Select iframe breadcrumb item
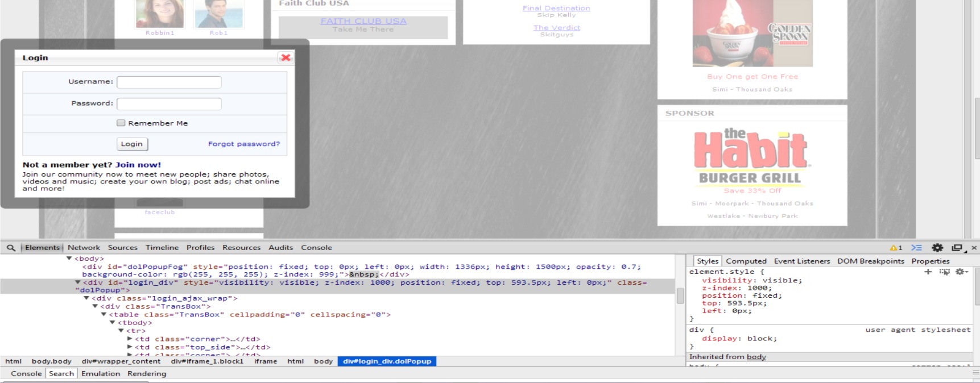Viewport: 980px width, 383px height. 266,361
